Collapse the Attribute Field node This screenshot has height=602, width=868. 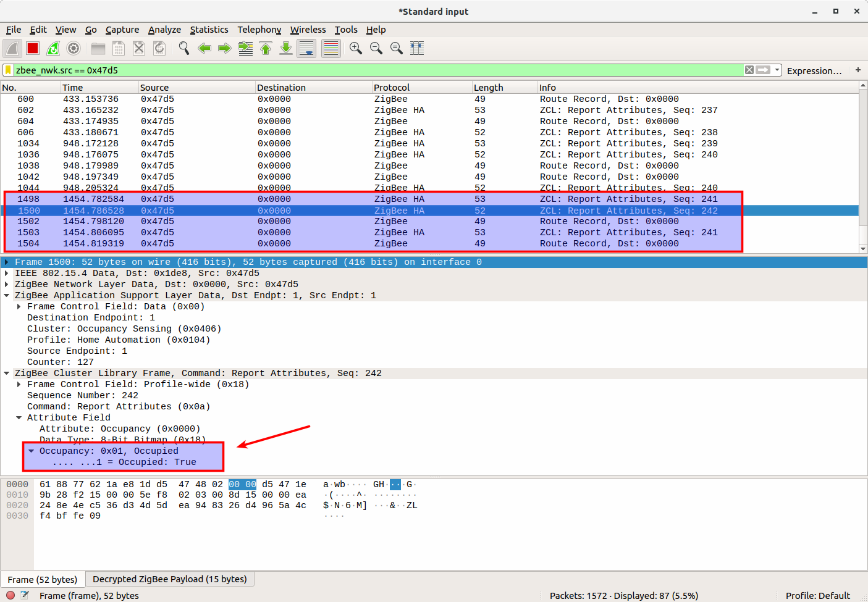point(19,418)
